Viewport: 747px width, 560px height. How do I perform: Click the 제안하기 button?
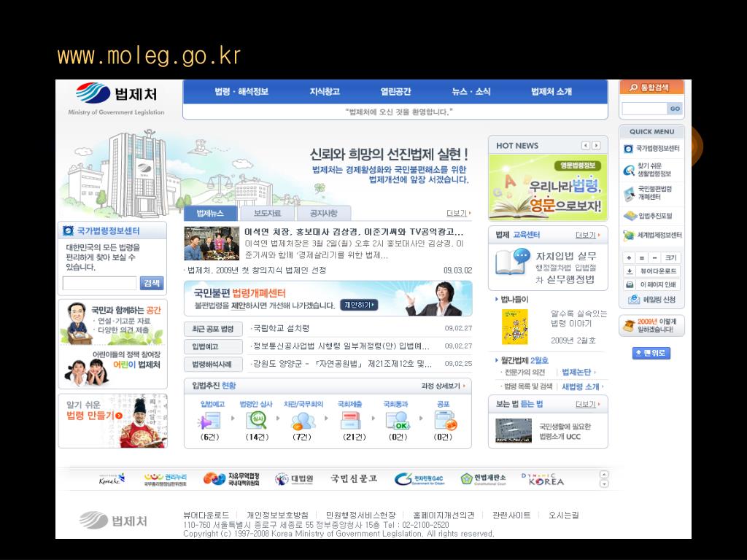359,305
